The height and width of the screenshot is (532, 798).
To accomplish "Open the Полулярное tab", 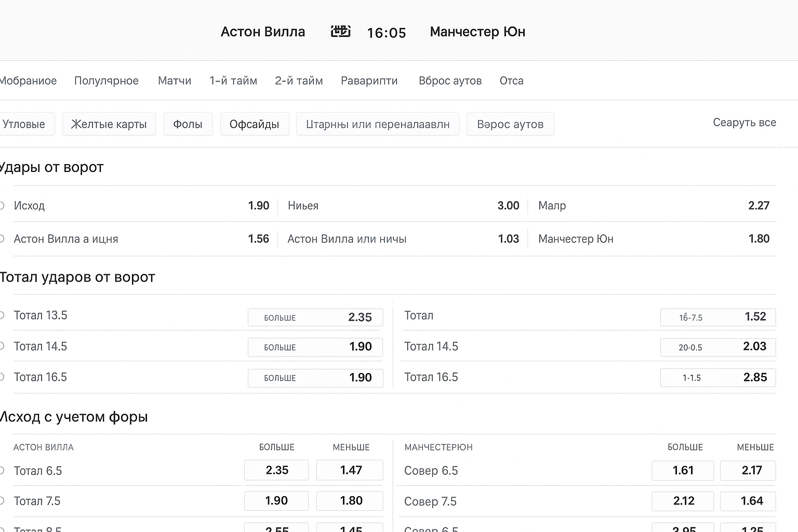I will point(106,81).
